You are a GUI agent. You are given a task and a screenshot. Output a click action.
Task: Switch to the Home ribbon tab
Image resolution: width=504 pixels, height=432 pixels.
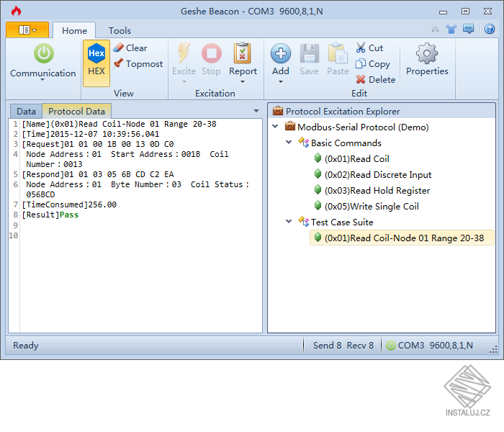coord(74,30)
